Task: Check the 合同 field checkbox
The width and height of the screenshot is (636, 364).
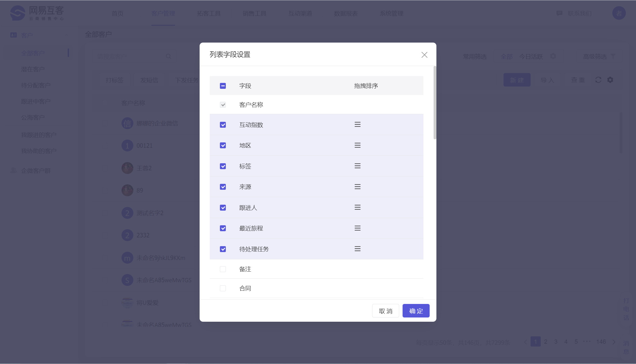Action: pyautogui.click(x=223, y=288)
